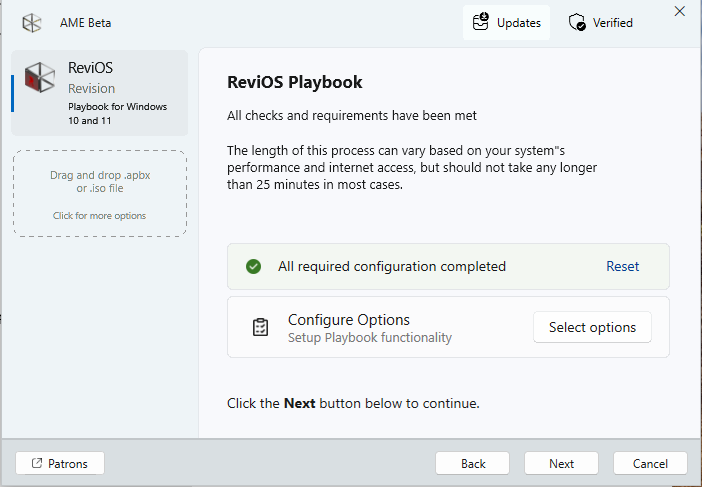Open the Updates button
The height and width of the screenshot is (487, 702).
click(x=506, y=22)
